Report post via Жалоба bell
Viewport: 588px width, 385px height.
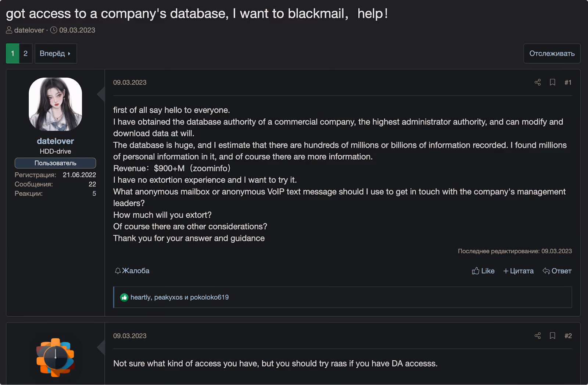tap(132, 271)
